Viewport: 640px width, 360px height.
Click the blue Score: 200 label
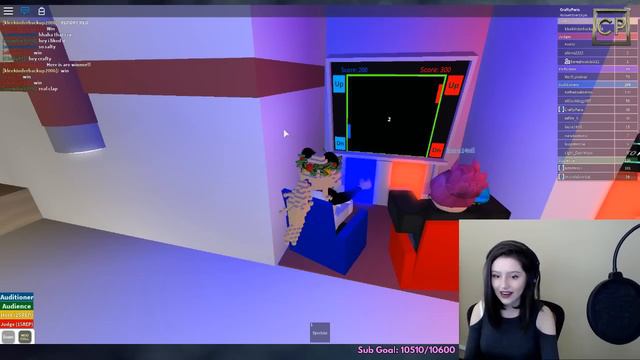click(354, 70)
